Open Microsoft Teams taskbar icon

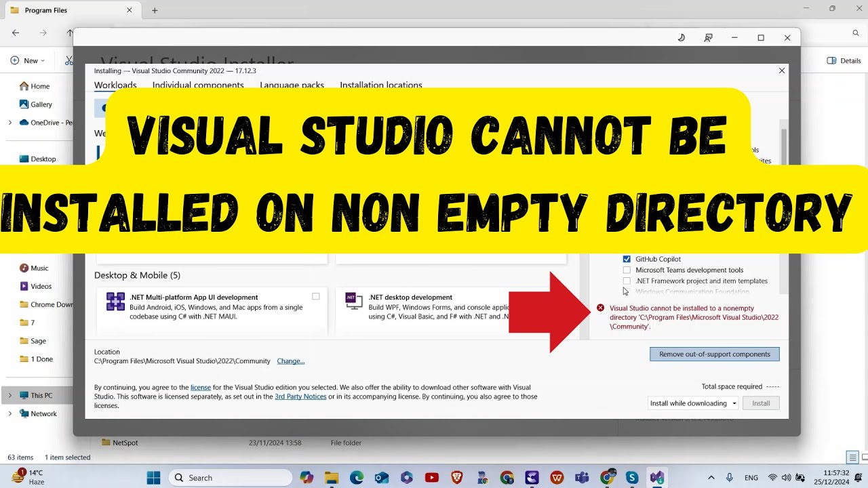[x=582, y=477]
